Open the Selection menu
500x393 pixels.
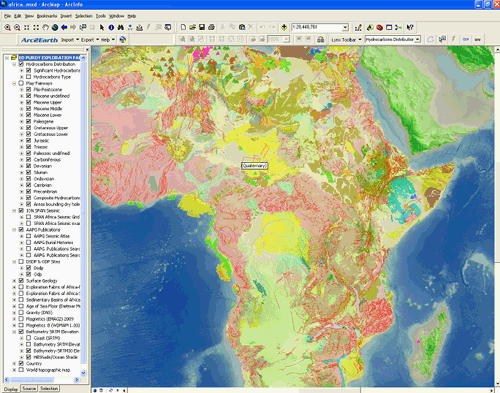[84, 16]
